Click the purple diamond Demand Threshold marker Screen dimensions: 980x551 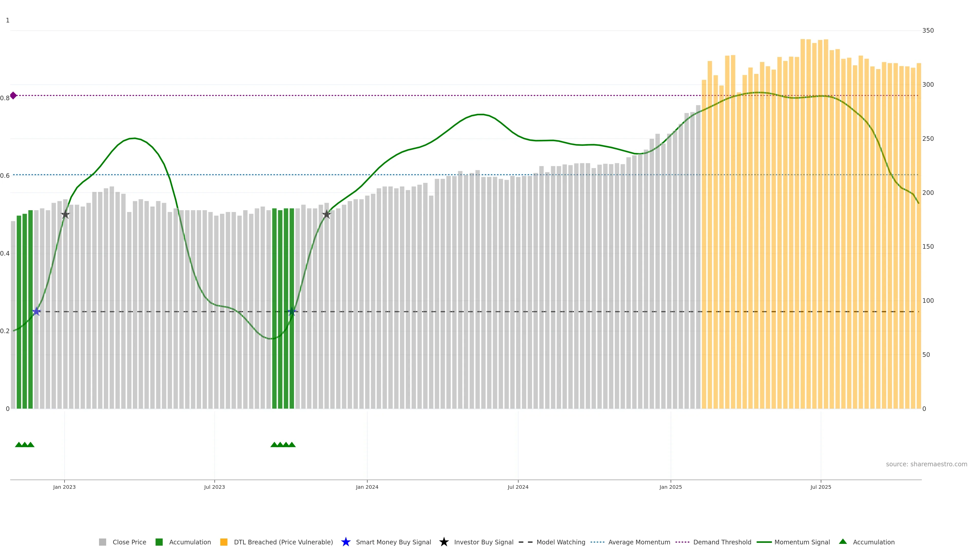(13, 95)
